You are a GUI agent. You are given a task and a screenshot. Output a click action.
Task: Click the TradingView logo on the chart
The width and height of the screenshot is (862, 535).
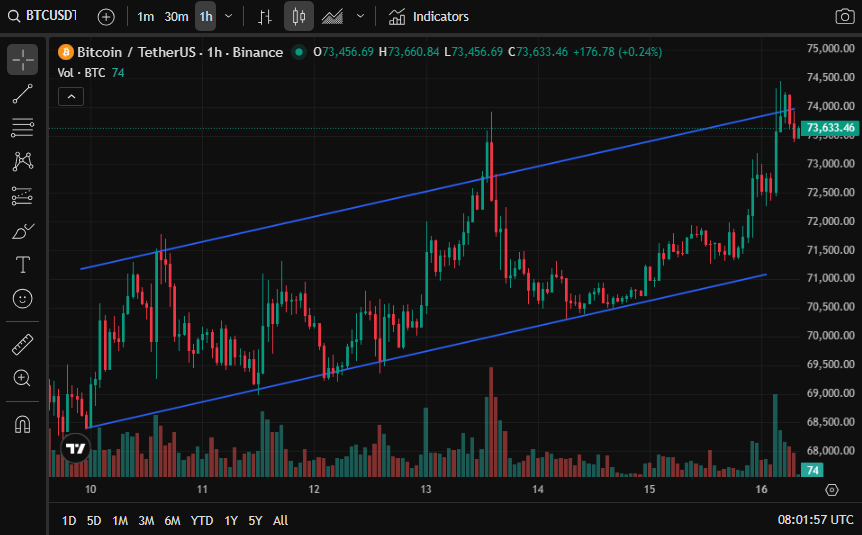(75, 449)
